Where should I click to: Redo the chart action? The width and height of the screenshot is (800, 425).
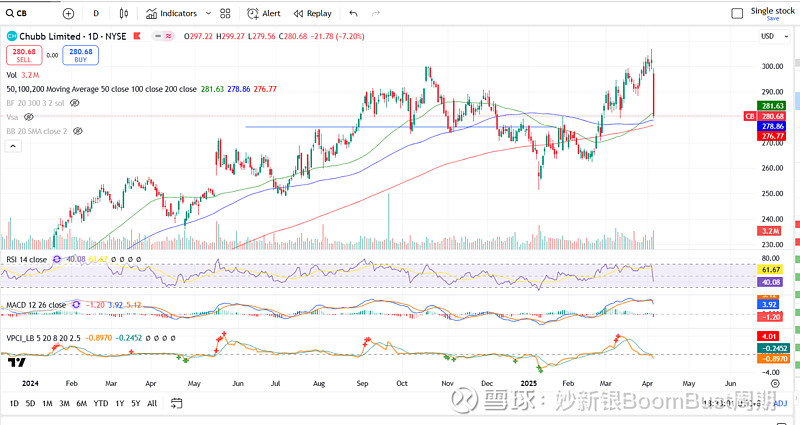point(376,14)
